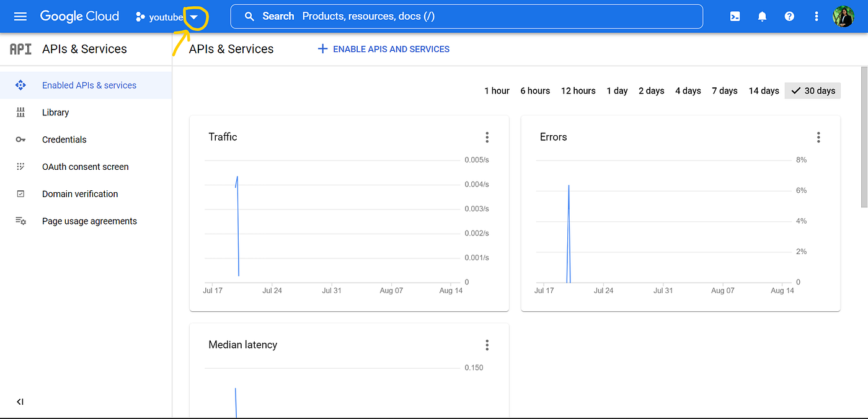Click the Traffic chart title
The height and width of the screenshot is (419, 868).
click(223, 137)
